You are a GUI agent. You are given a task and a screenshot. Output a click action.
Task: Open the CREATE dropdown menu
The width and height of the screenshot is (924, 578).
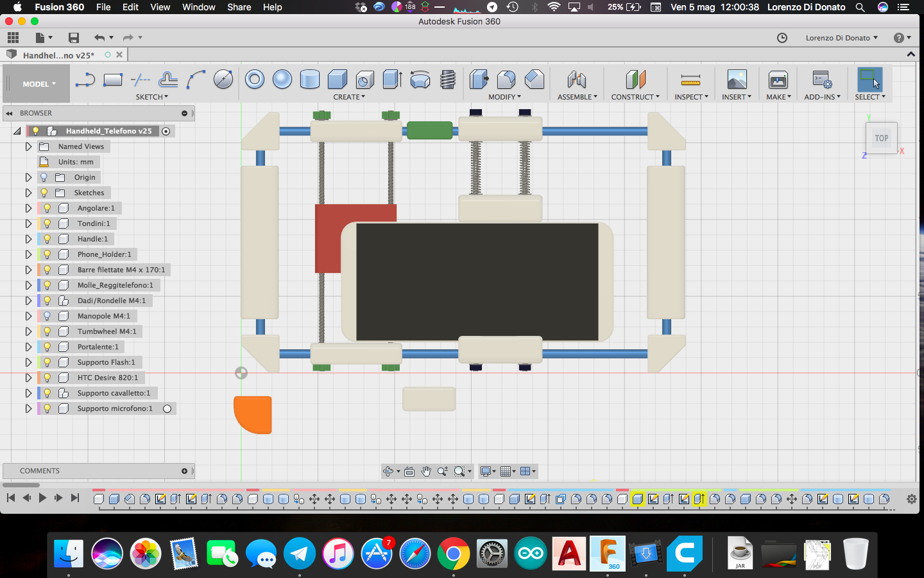349,97
